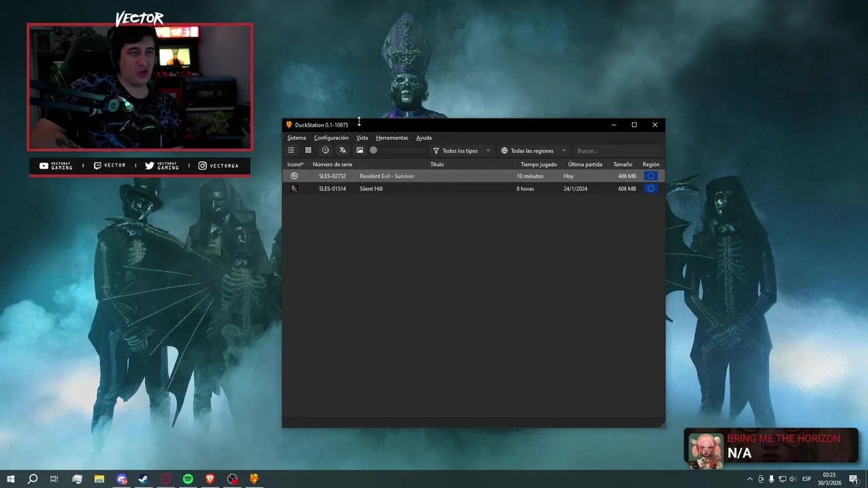Open the network tray icon
Image resolution: width=868 pixels, height=488 pixels.
pyautogui.click(x=782, y=479)
